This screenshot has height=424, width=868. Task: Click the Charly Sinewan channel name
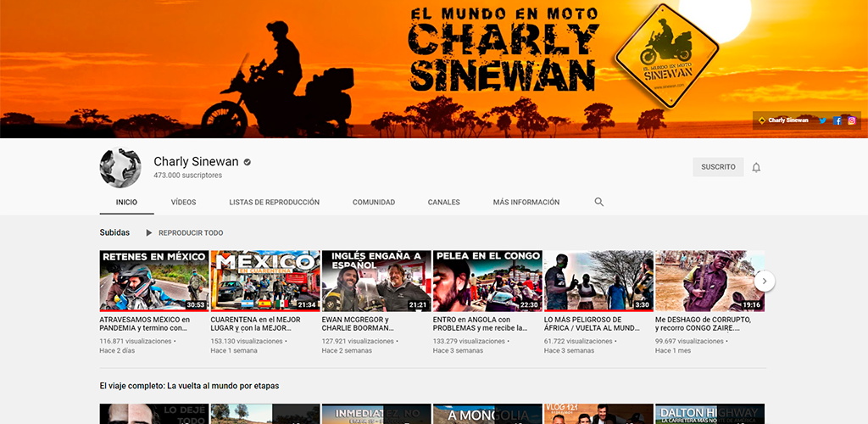196,162
